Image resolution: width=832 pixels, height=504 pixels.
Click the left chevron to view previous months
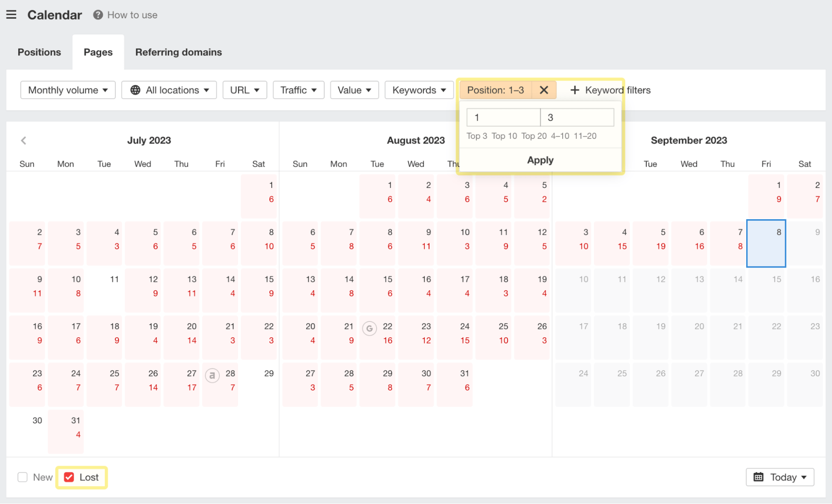tap(24, 141)
